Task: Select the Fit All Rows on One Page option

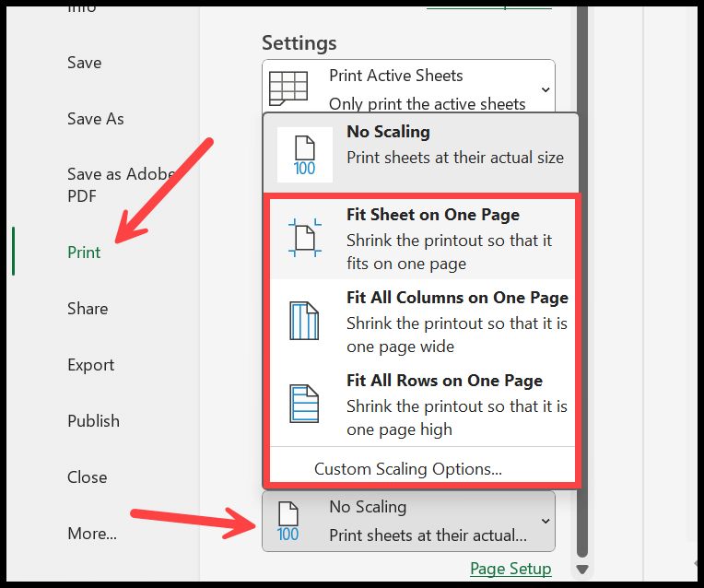Action: tap(422, 405)
